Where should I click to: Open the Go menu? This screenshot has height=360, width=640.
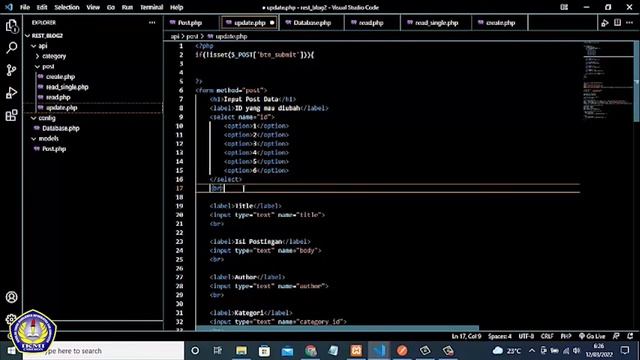(111, 7)
